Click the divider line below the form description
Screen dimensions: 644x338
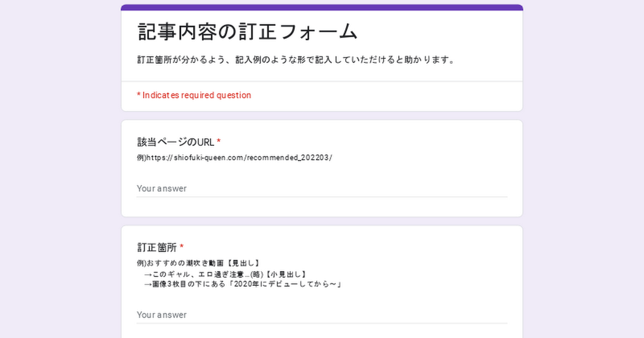tap(321, 82)
